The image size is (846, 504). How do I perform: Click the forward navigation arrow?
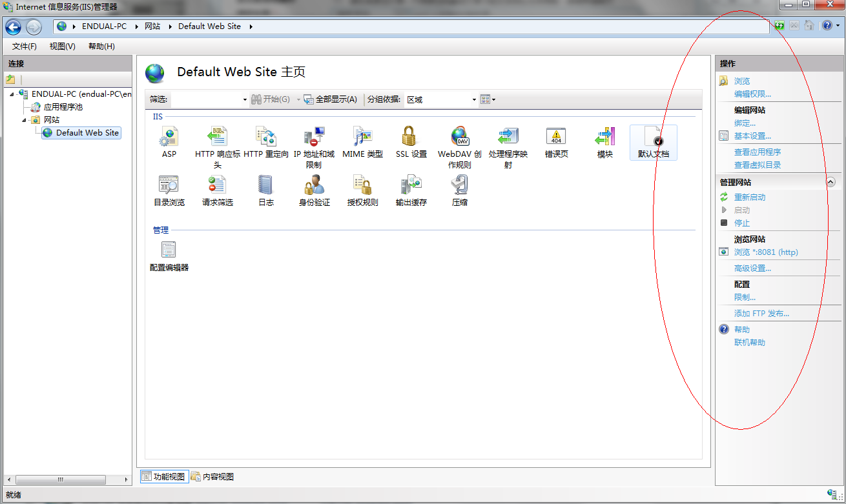(34, 27)
